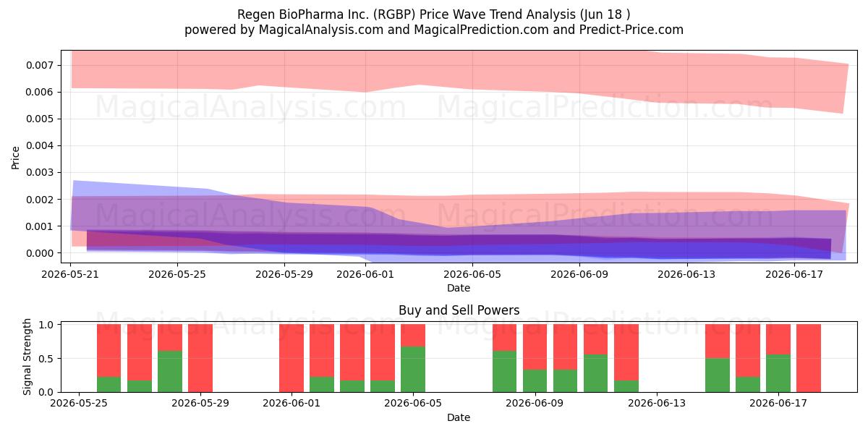Click the 2026-06-13 date tick on bar chart
The image size is (868, 434).
point(657,404)
